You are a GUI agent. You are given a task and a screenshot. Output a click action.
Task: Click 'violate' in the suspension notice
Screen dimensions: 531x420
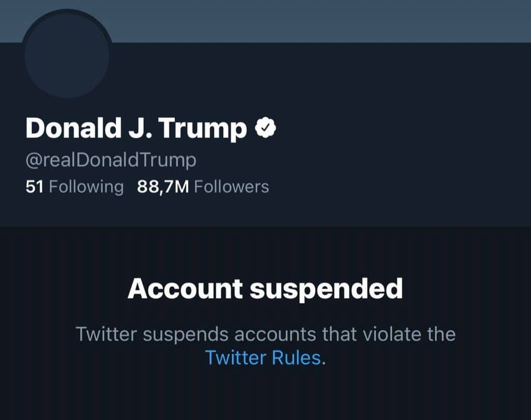tap(383, 334)
